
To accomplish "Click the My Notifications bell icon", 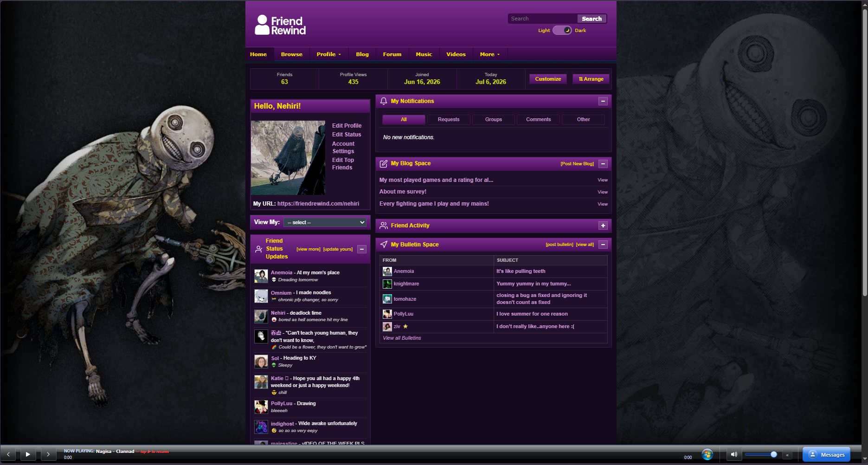I will tap(384, 101).
